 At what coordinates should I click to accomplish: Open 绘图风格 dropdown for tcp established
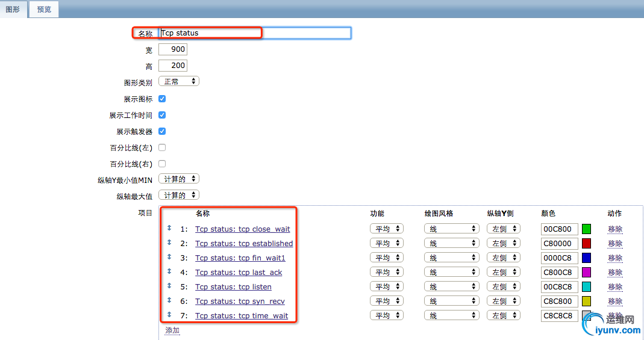(451, 243)
